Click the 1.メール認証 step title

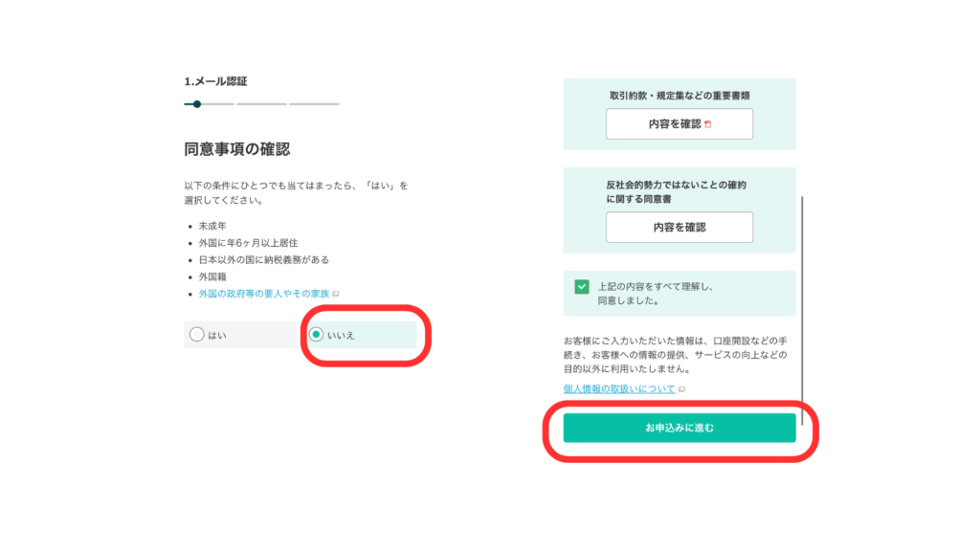tap(215, 81)
